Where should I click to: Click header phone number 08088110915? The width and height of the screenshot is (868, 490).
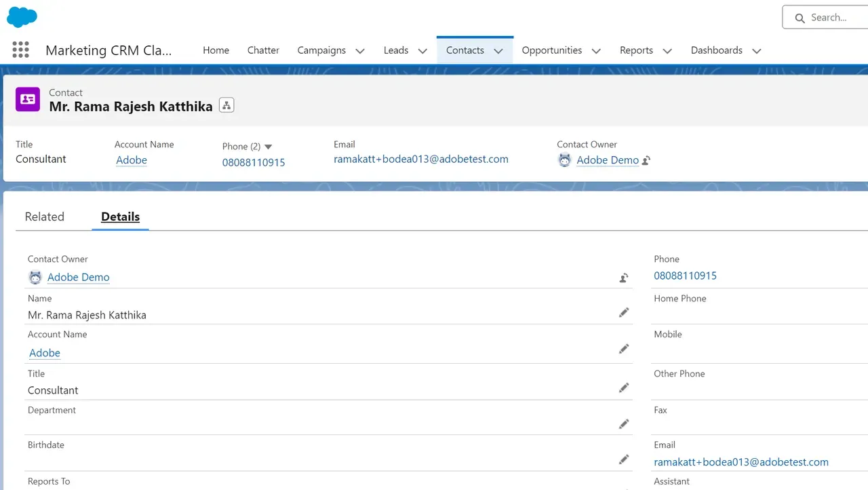click(x=254, y=163)
